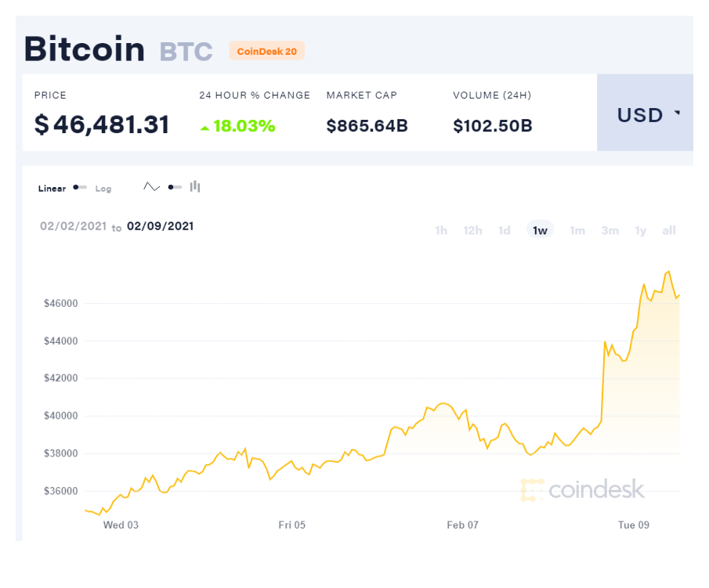Select the bar chart icon

pos(194,186)
